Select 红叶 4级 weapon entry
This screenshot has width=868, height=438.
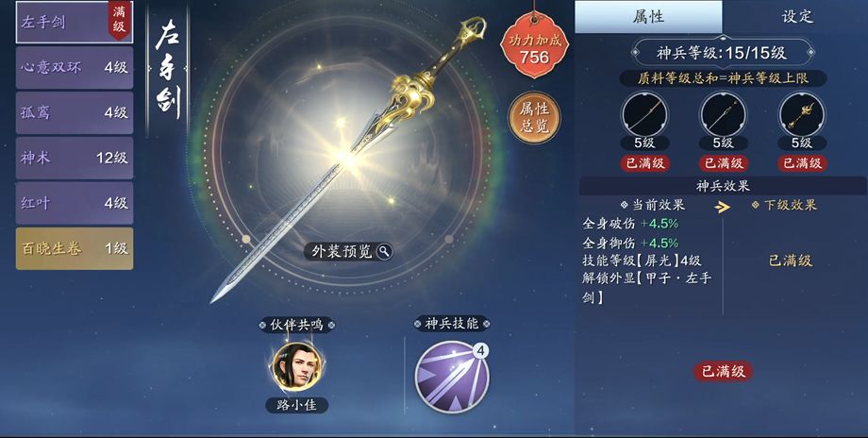pyautogui.click(x=75, y=203)
